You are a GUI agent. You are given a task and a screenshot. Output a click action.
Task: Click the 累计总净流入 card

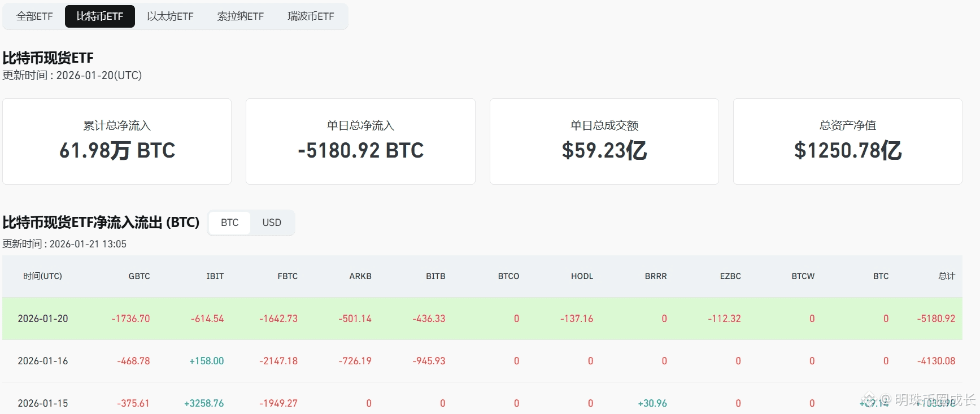pos(117,141)
